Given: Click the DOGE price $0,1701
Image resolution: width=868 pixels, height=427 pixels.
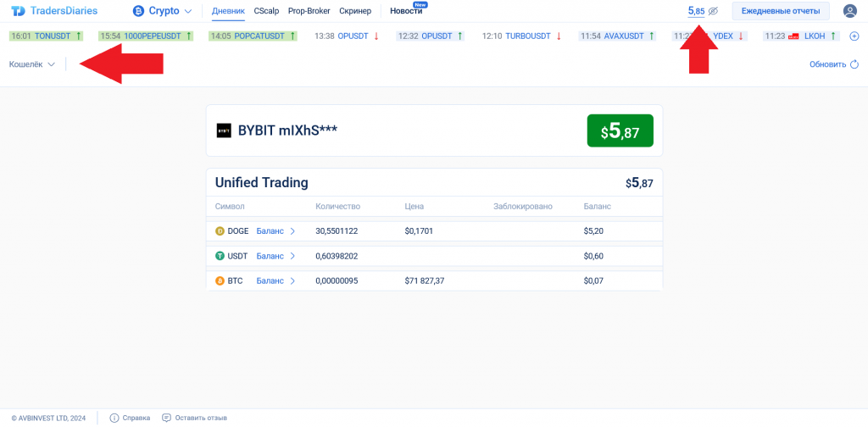Looking at the screenshot, I should pos(419,231).
